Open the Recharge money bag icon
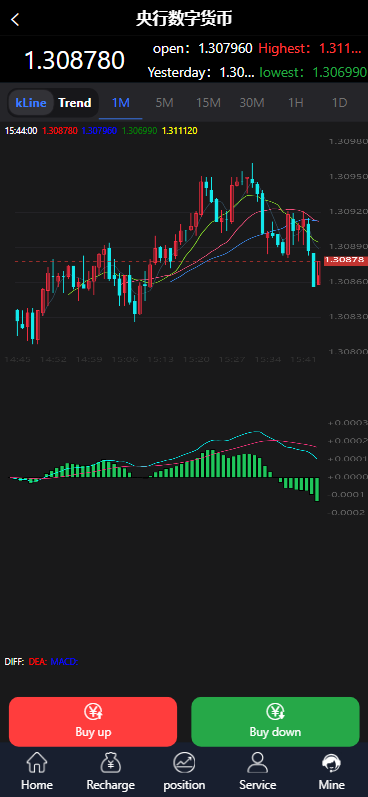The height and width of the screenshot is (797, 368). (110, 763)
